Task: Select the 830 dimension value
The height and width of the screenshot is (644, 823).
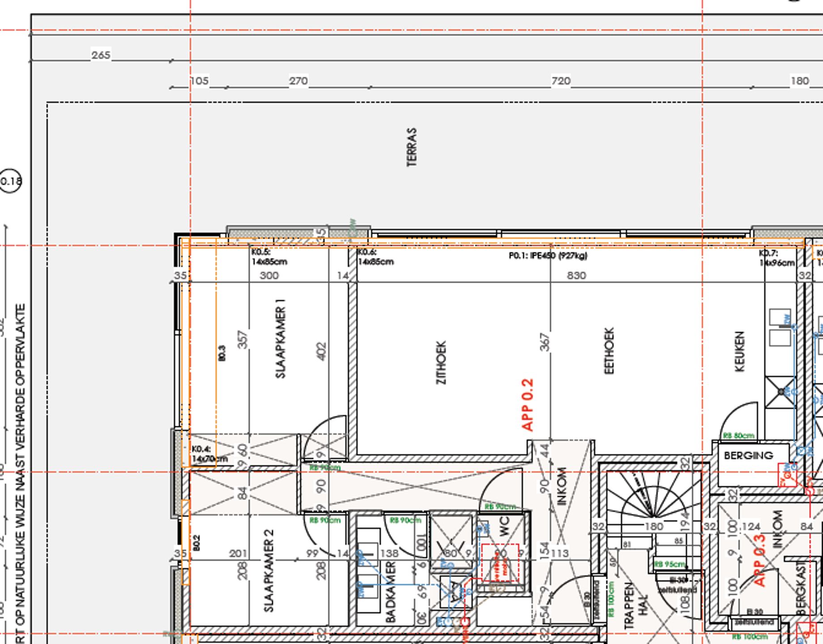Action: (x=576, y=275)
